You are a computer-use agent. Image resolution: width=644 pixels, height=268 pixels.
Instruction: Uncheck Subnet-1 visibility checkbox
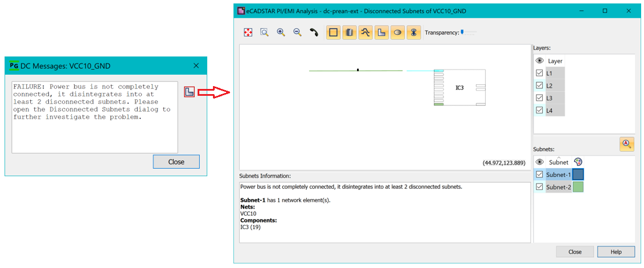pyautogui.click(x=539, y=174)
